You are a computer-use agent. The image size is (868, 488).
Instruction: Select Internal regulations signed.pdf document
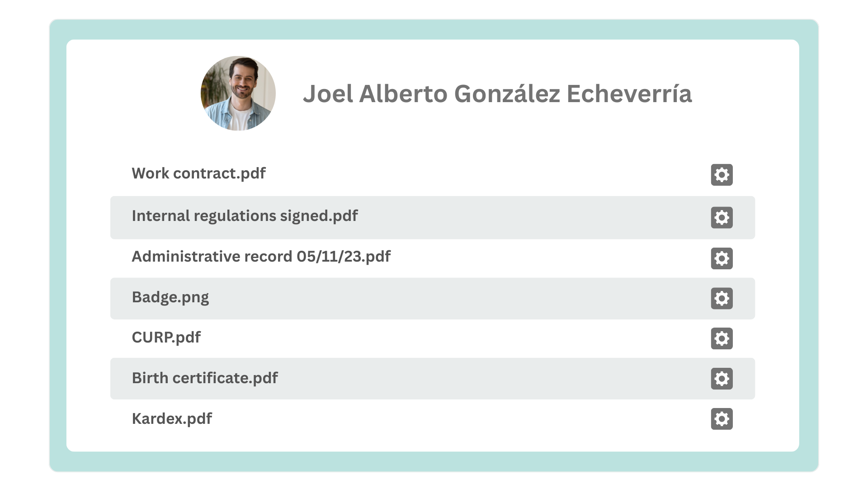click(245, 216)
